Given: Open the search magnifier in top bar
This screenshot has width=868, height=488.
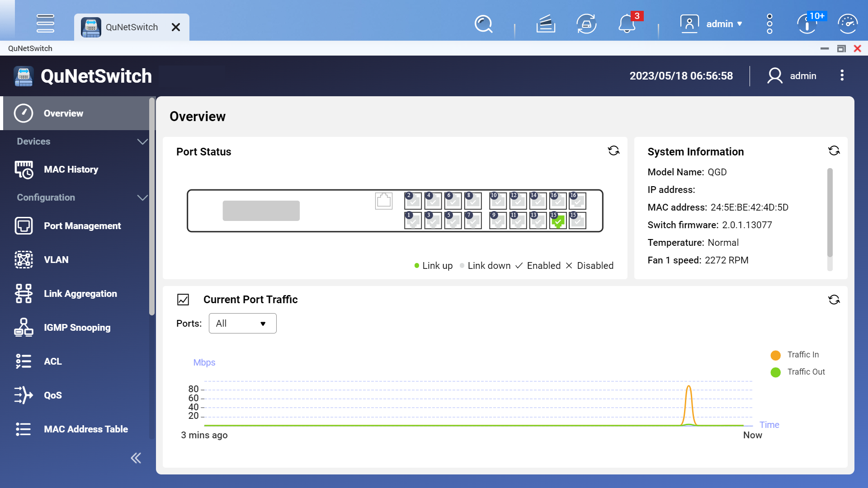Looking at the screenshot, I should tap(483, 24).
